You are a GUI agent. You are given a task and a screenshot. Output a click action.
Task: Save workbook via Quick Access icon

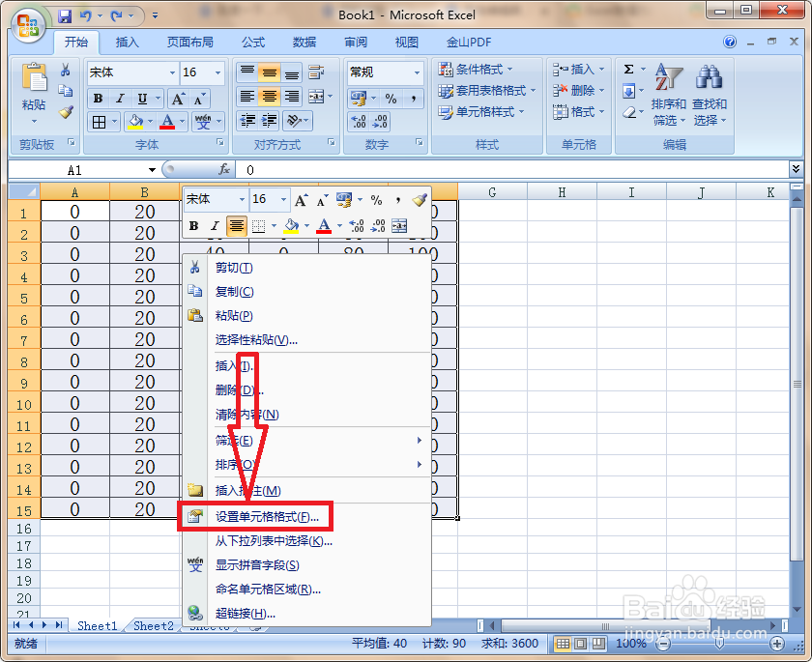coord(65,16)
